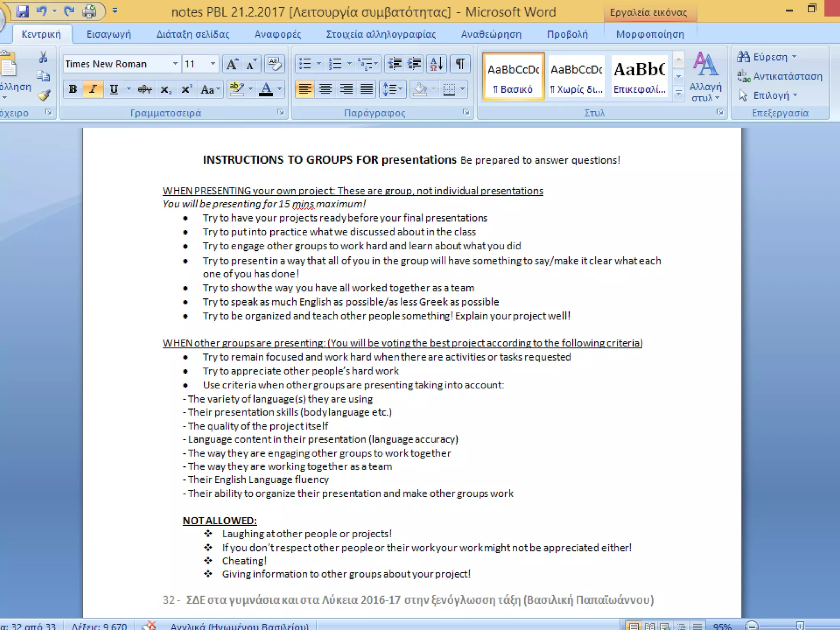Click the Clear Formatting eraser icon
Image resolution: width=840 pixels, height=630 pixels.
(x=274, y=64)
